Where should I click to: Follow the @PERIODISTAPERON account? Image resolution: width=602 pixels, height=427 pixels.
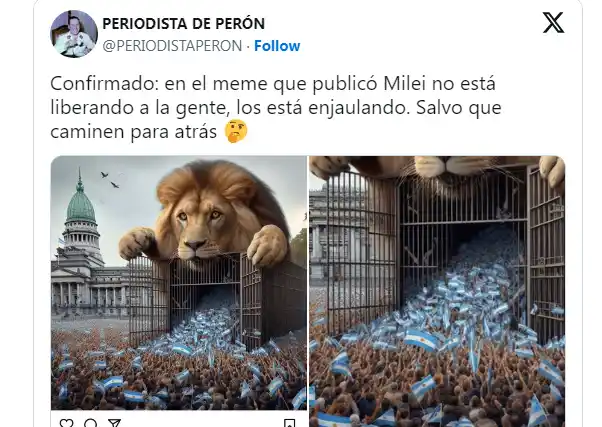(277, 46)
